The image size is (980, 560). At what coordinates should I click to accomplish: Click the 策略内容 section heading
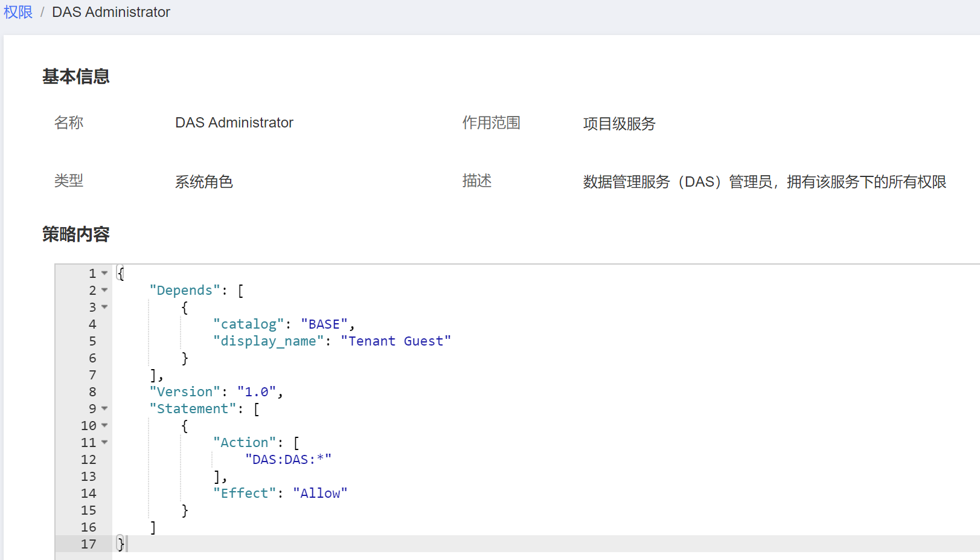[75, 234]
